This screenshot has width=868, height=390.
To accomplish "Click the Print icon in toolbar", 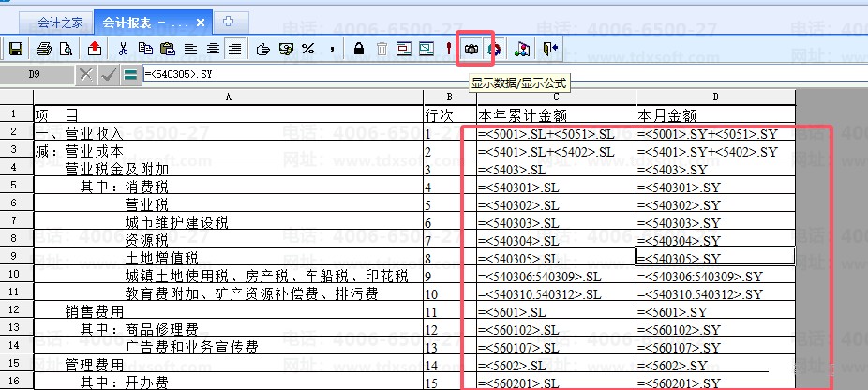I will [x=44, y=47].
